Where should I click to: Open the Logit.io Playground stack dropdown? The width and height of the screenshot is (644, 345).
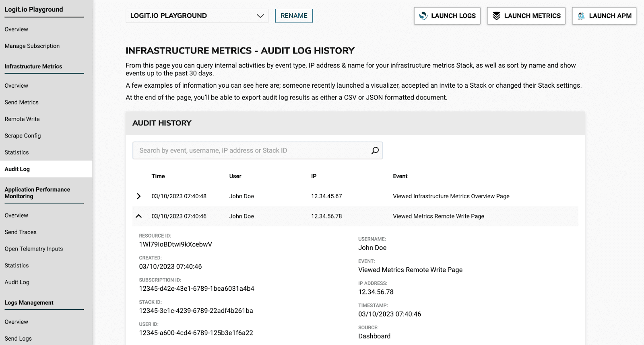pos(197,16)
